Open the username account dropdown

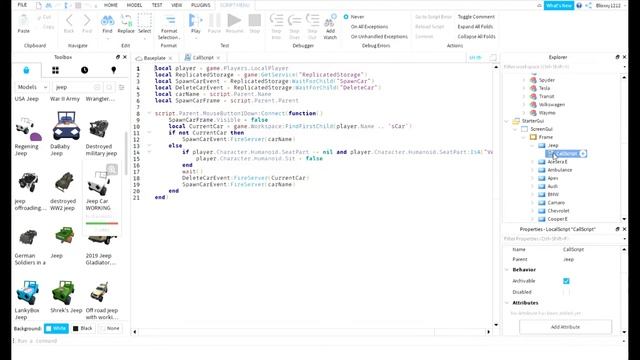[x=610, y=6]
